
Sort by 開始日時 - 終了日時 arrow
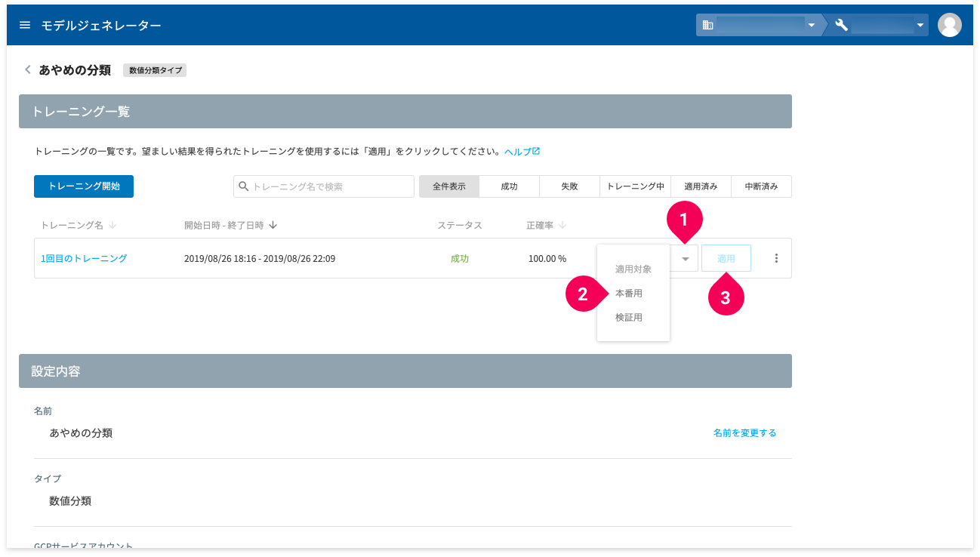[x=273, y=225]
